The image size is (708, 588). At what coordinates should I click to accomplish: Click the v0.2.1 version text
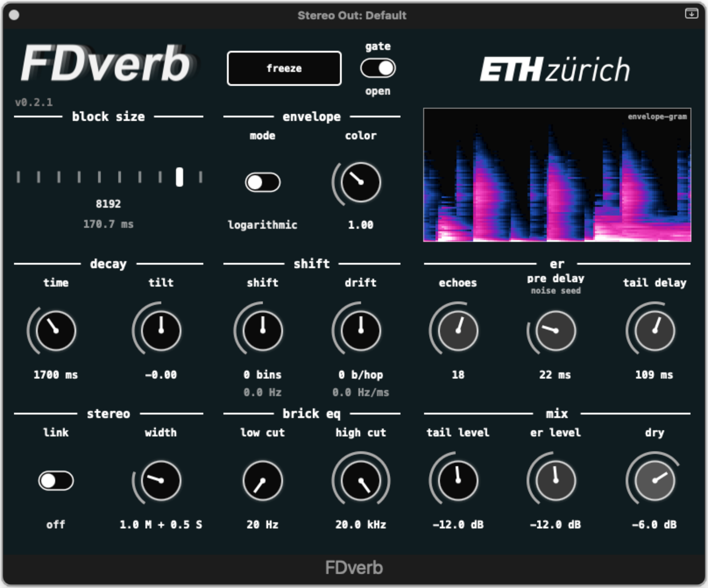34,102
